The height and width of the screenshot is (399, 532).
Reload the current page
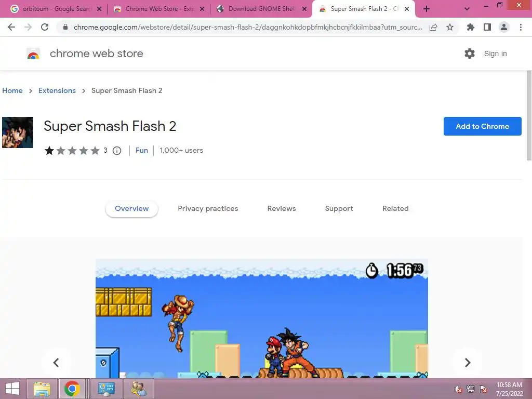[x=45, y=27]
